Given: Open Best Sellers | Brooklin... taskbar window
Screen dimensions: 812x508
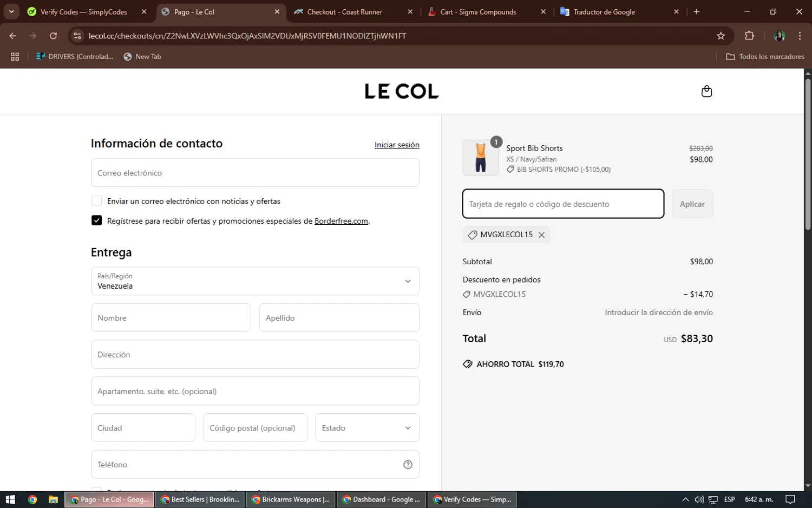Looking at the screenshot, I should click(200, 499).
